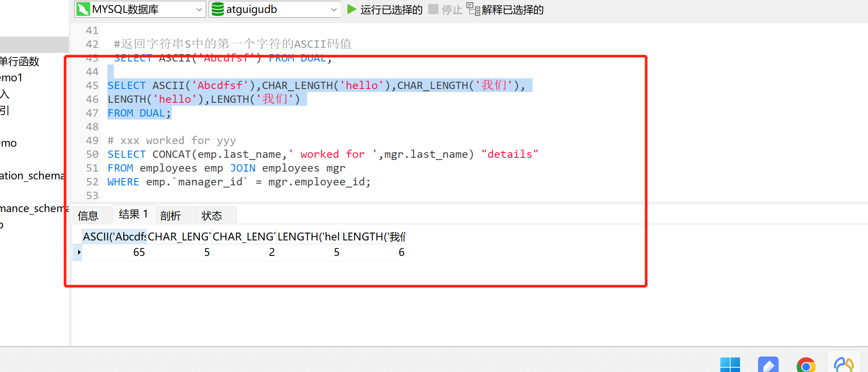Select the ASCII('Abcdf column header
Viewport: 868px width, 372px height.
(114, 237)
